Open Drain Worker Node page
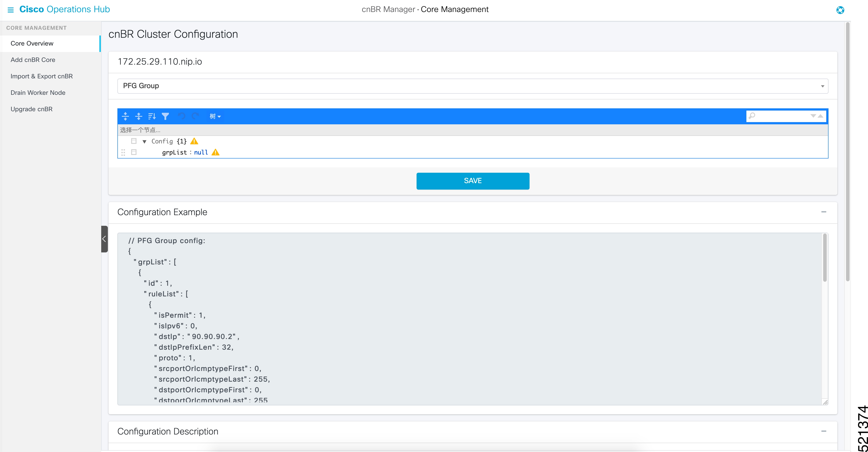The image size is (868, 452). coord(38,93)
